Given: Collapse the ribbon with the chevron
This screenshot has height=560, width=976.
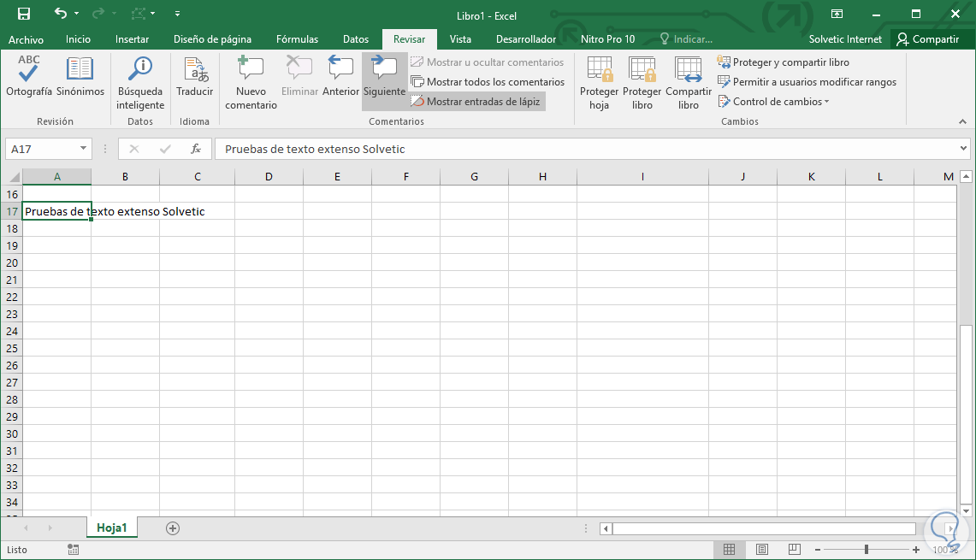Looking at the screenshot, I should [962, 121].
